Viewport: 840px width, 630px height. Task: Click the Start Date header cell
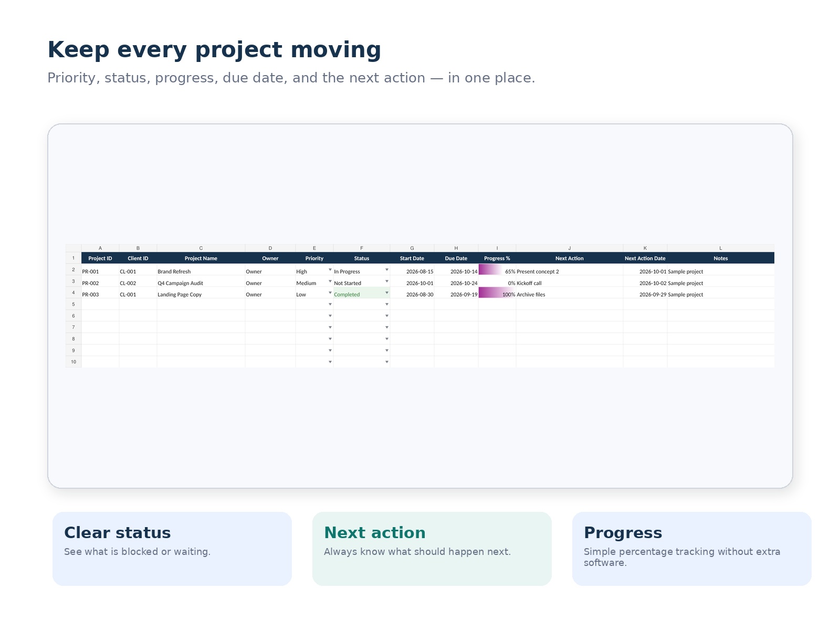(x=412, y=258)
